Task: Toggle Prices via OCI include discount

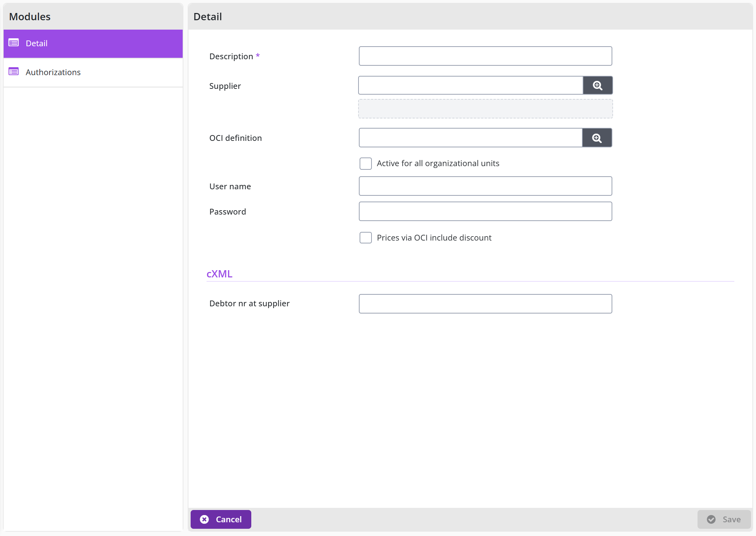Action: click(x=366, y=238)
